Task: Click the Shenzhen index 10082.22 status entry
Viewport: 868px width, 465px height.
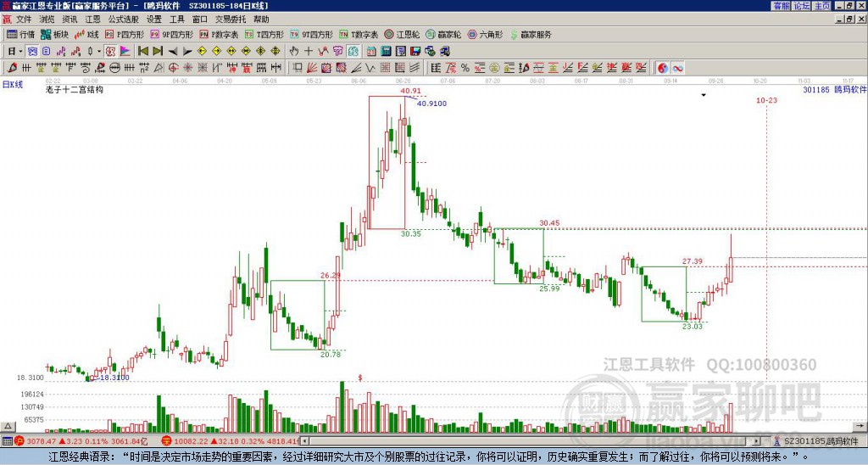Action: point(231,441)
